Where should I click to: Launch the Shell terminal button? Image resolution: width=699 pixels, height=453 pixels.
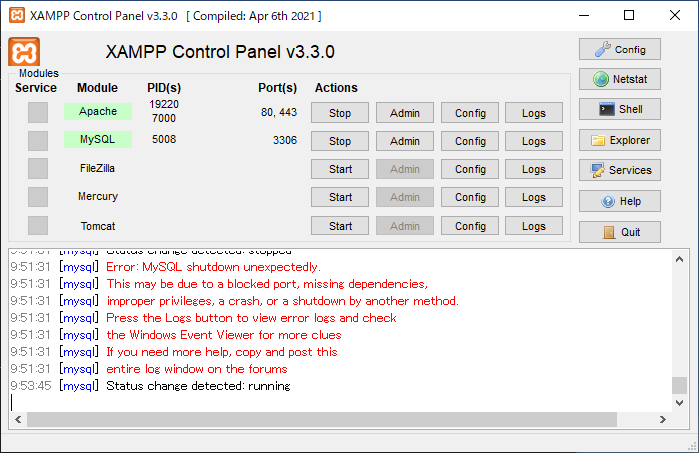click(620, 109)
